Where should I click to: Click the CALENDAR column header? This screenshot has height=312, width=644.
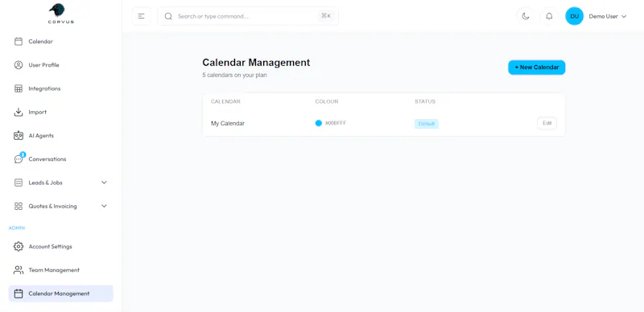click(x=225, y=101)
